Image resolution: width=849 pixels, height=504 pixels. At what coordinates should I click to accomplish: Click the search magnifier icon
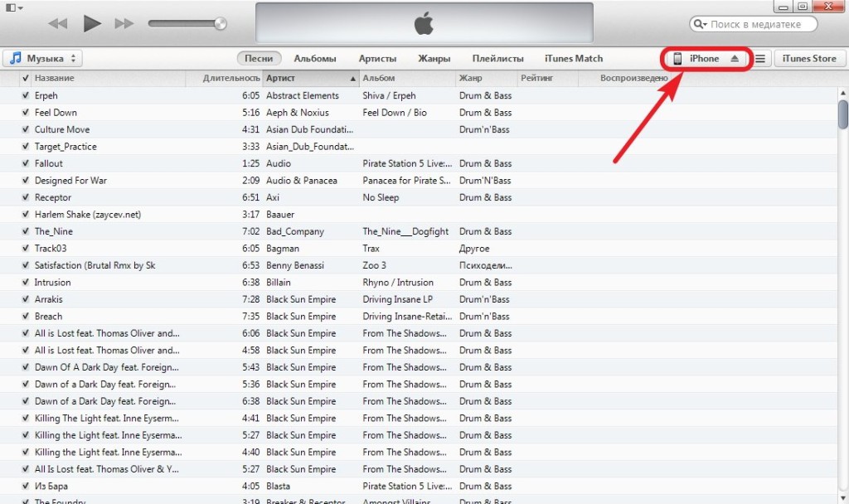click(700, 25)
